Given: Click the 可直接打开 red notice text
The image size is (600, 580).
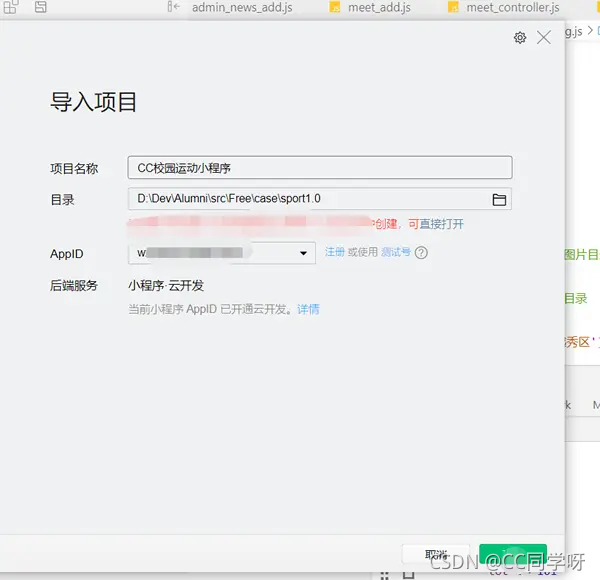Looking at the screenshot, I should pyautogui.click(x=436, y=224).
